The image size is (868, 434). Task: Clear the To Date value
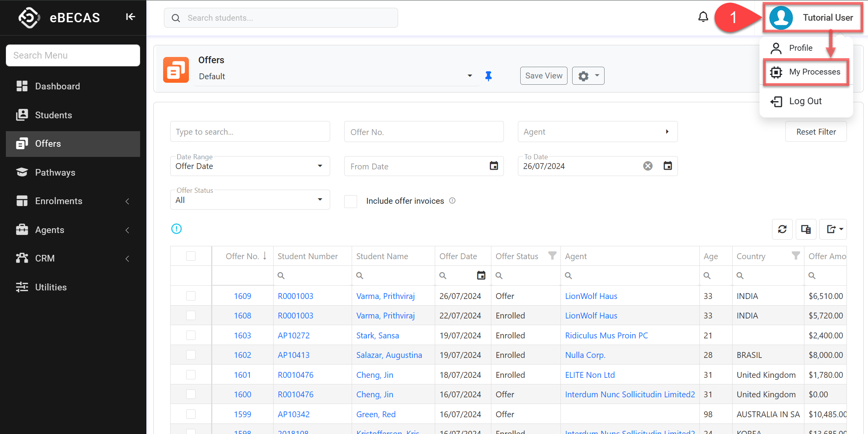pos(648,166)
